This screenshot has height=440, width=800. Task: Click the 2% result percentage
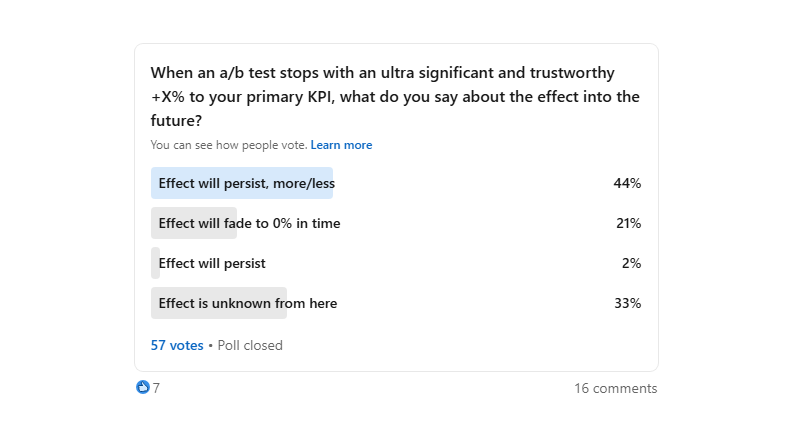tap(631, 263)
